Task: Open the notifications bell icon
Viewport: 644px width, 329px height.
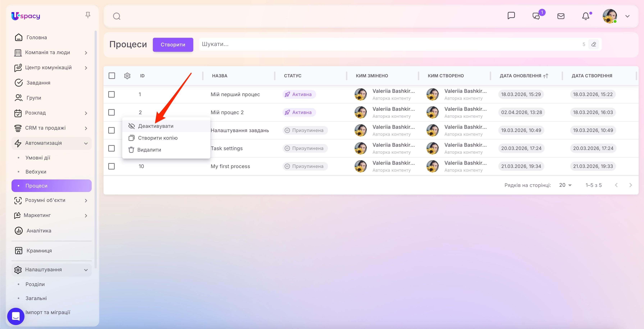Action: point(586,16)
